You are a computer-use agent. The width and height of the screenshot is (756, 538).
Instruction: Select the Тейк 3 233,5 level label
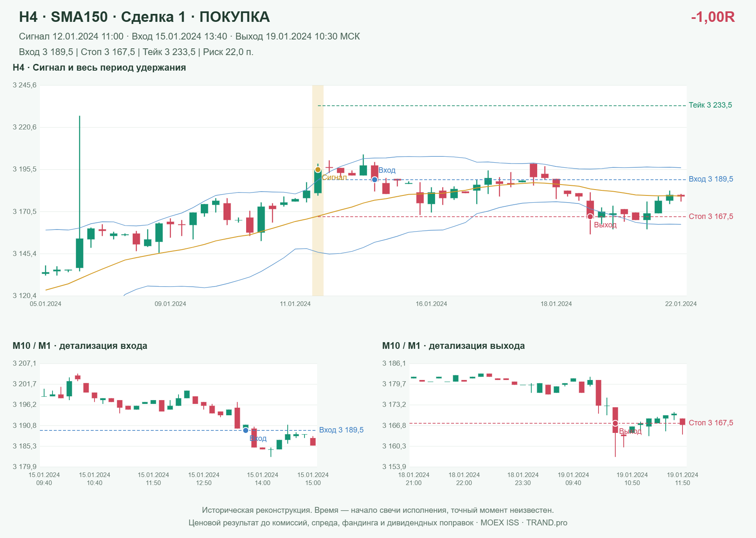710,105
